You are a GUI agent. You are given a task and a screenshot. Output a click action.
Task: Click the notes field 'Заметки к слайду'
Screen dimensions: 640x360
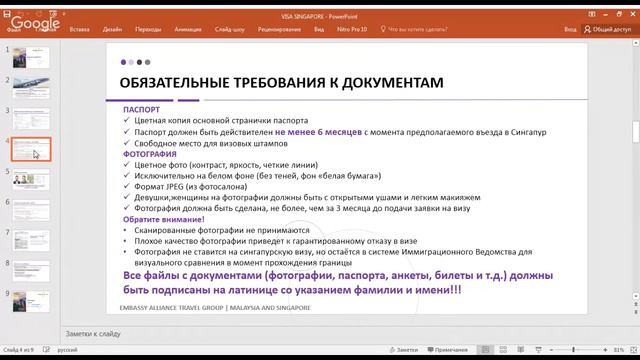pos(93,334)
